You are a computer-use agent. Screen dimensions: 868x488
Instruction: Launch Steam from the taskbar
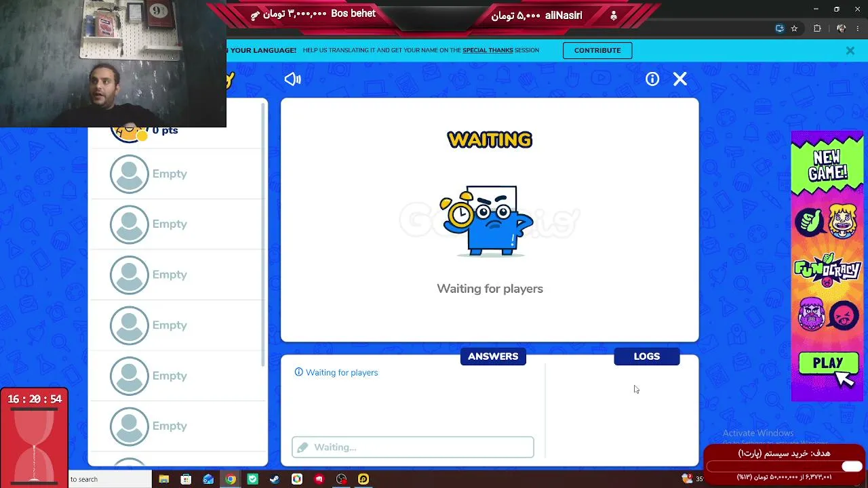point(275,479)
